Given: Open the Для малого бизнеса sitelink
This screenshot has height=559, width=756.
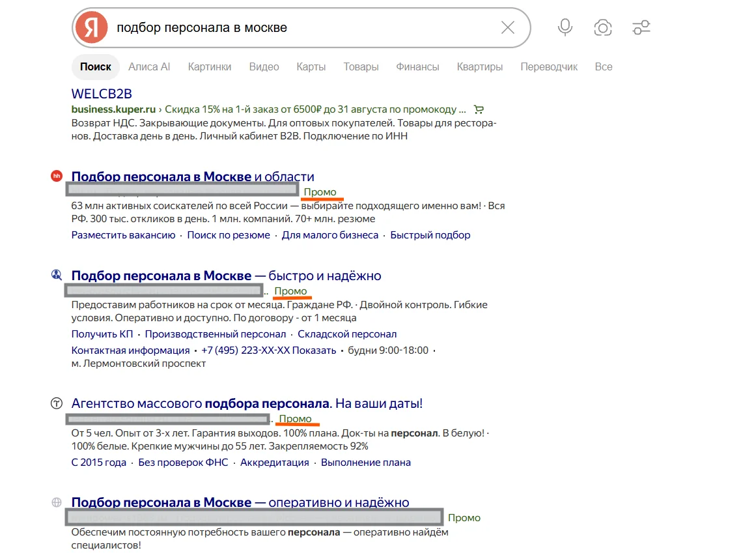Looking at the screenshot, I should pyautogui.click(x=330, y=235).
